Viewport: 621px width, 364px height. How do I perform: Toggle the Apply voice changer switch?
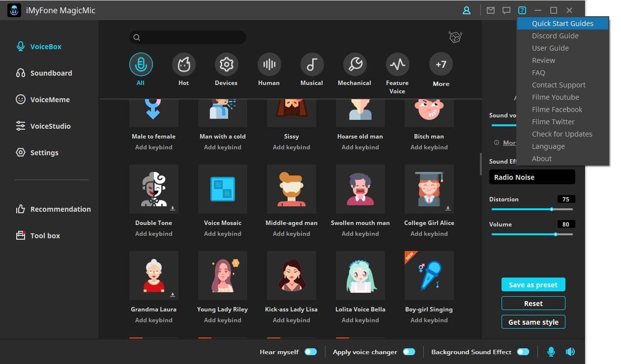tap(409, 352)
